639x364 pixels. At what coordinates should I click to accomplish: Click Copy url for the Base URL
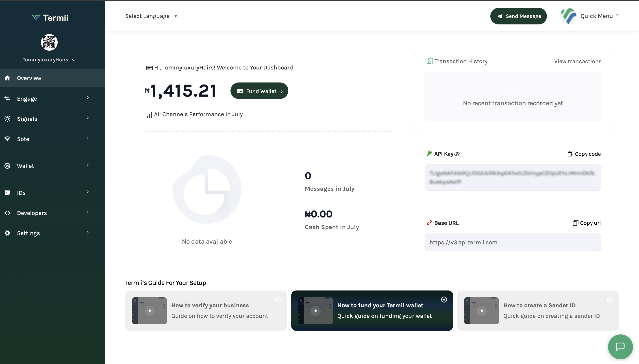tap(587, 223)
